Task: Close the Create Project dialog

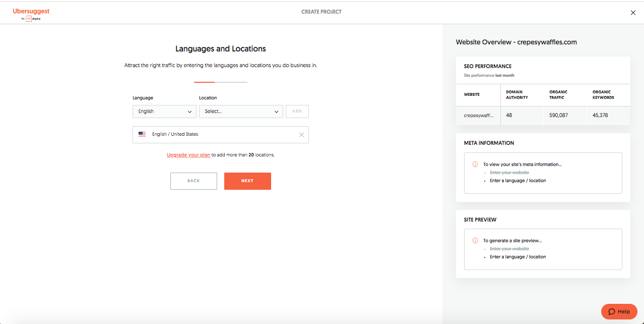Action: coord(633,13)
